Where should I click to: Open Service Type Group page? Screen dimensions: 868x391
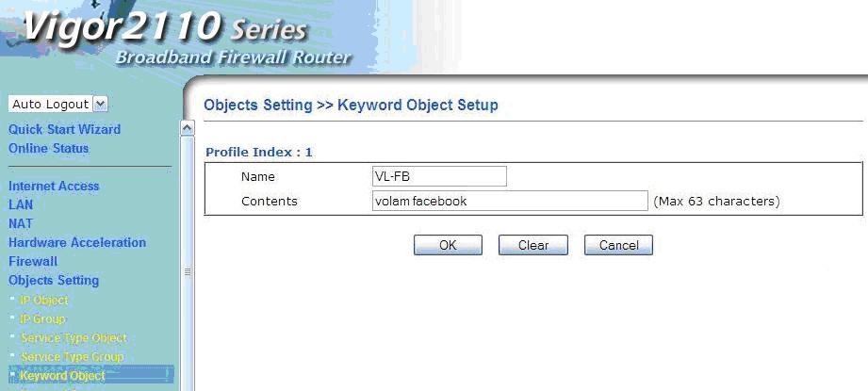tap(72, 357)
